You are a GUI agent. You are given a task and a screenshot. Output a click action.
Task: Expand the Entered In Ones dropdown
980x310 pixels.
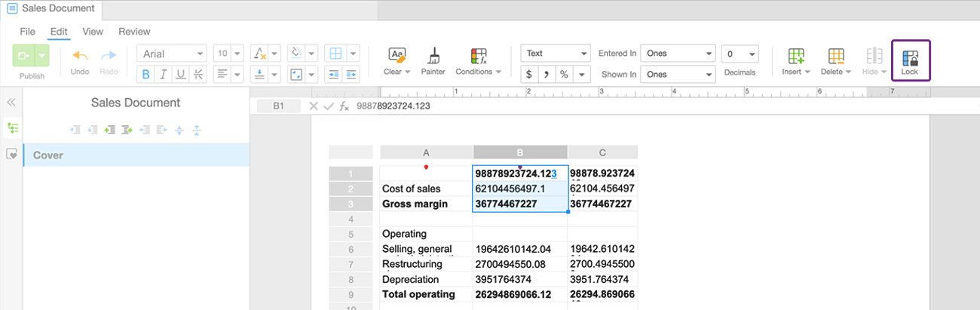678,54
